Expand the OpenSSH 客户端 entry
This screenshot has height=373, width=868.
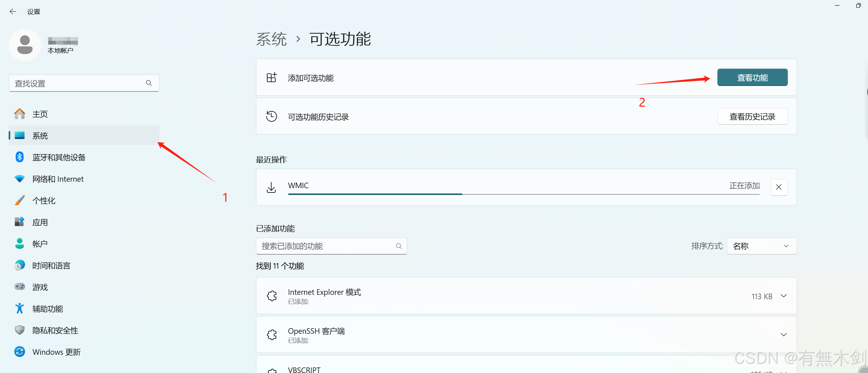click(784, 335)
